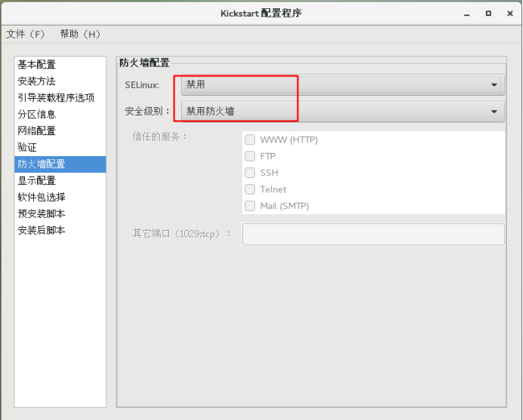Select 安装方法 in the sidebar
The height and width of the screenshot is (420, 523).
[60, 81]
